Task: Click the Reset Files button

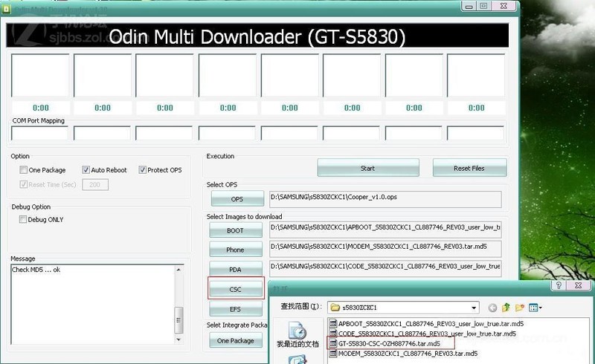Action: (469, 168)
